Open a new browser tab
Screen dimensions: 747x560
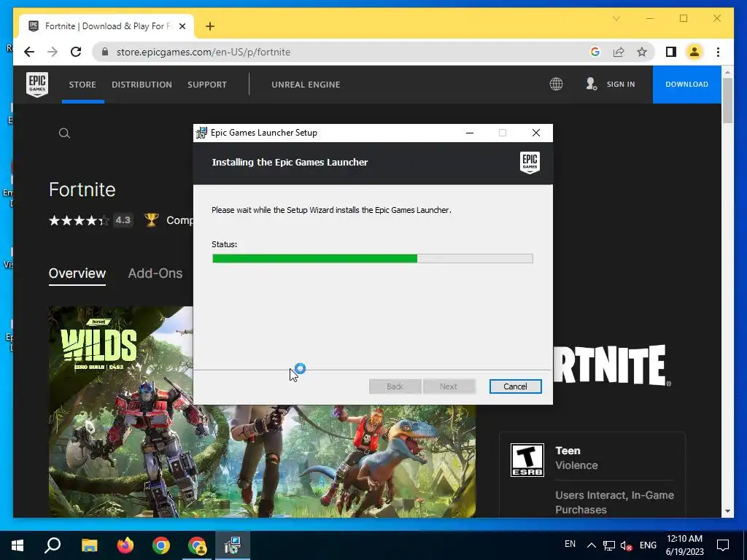210,26
